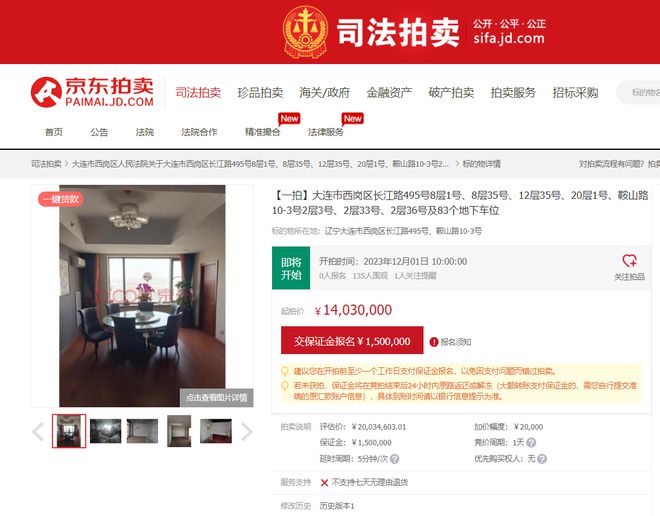This screenshot has height=516, width=660.
Task: Open 法律服务 menu item
Action: pos(326,132)
